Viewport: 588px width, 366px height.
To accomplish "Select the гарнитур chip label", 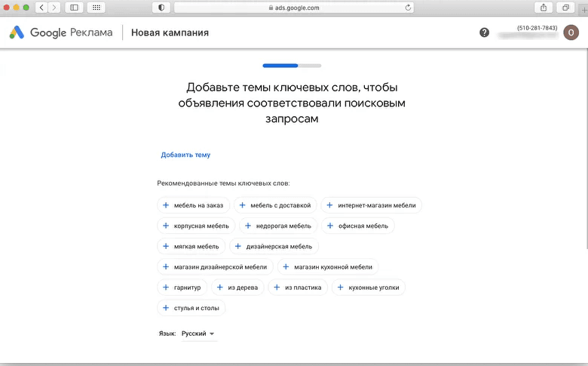I will click(x=187, y=288).
